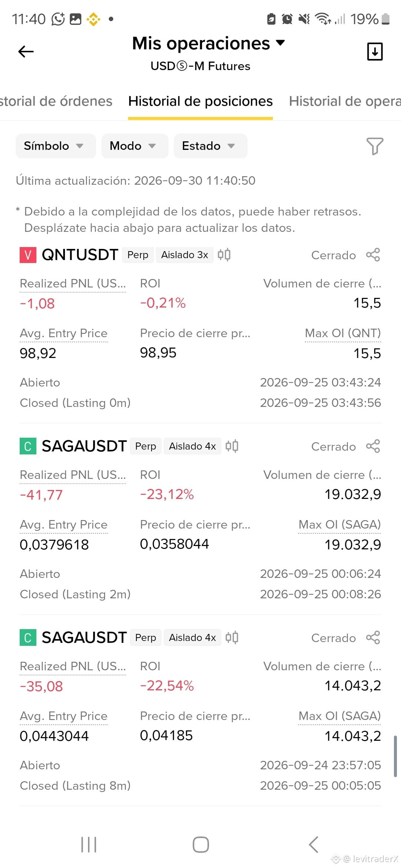Expand the Modo filter dropdown
401x868 pixels.
(x=135, y=146)
